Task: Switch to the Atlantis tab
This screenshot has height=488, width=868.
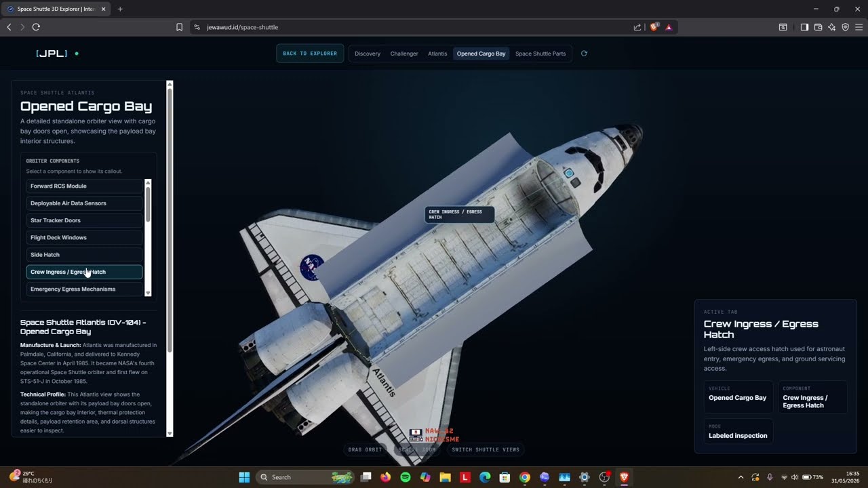Action: pos(437,54)
